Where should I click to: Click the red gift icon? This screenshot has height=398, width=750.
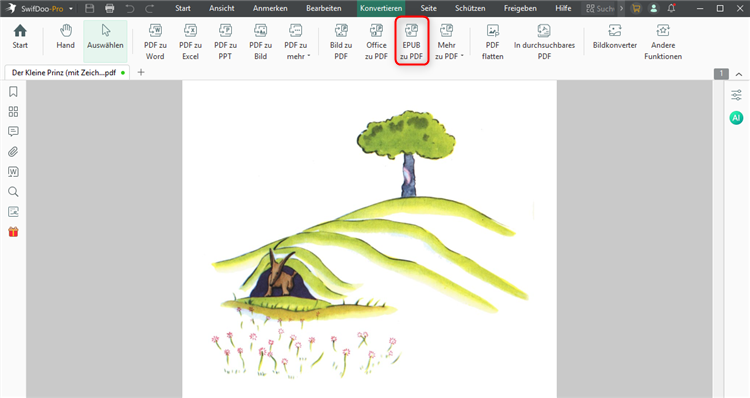(x=13, y=232)
